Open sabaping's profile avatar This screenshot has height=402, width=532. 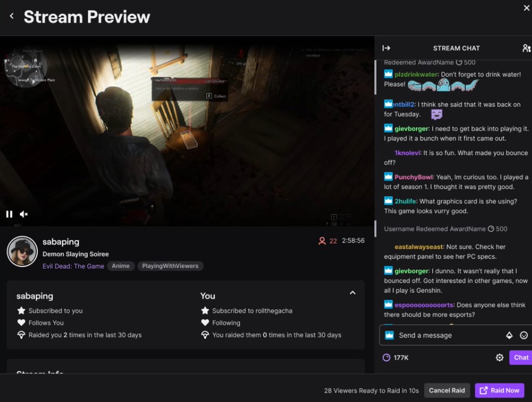point(22,251)
